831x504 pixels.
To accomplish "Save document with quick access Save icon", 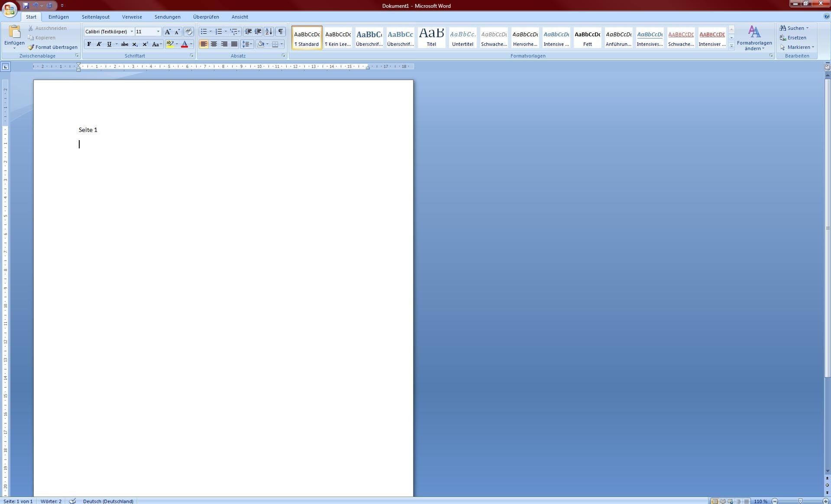I will click(26, 6).
